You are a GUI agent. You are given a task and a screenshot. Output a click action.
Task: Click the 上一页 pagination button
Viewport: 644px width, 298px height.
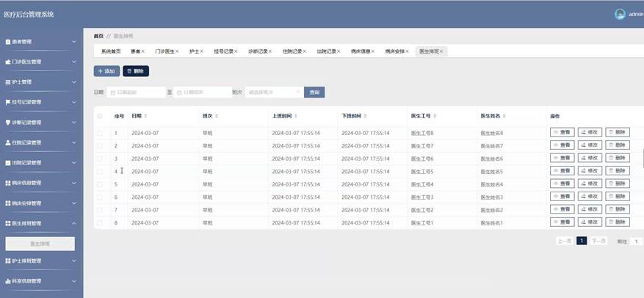[x=565, y=241]
